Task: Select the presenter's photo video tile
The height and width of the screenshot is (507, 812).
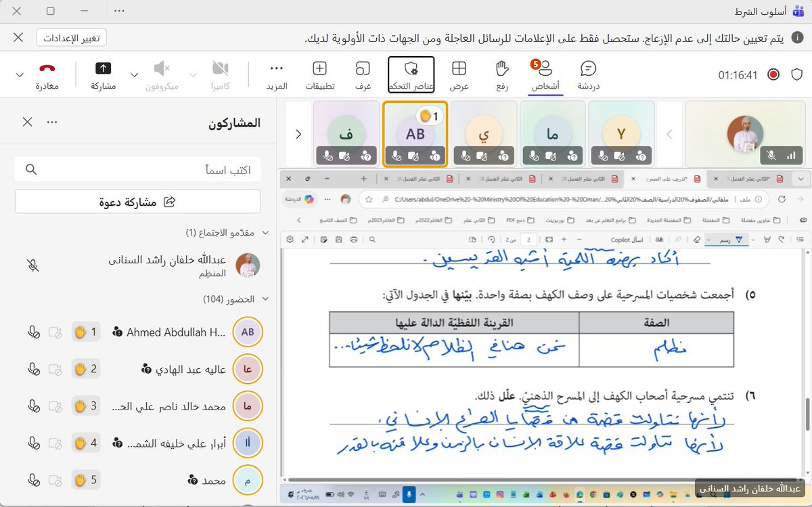Action: (x=745, y=134)
